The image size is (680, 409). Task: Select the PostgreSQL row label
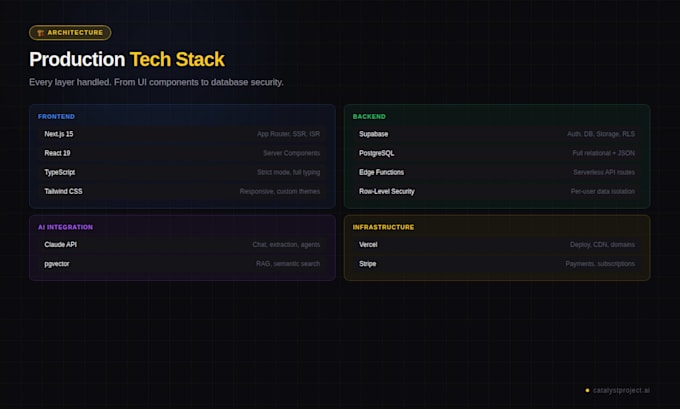376,153
